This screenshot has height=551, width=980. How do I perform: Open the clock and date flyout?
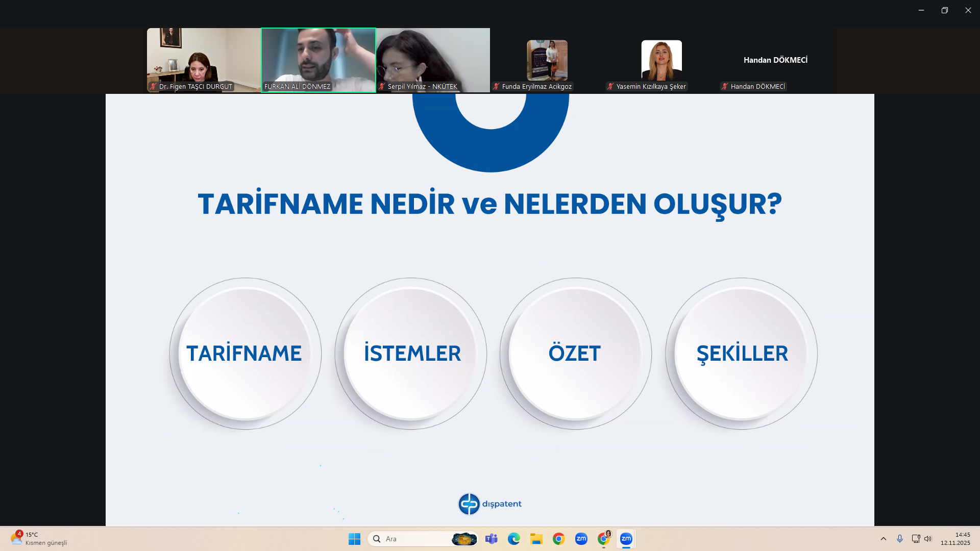click(955, 539)
